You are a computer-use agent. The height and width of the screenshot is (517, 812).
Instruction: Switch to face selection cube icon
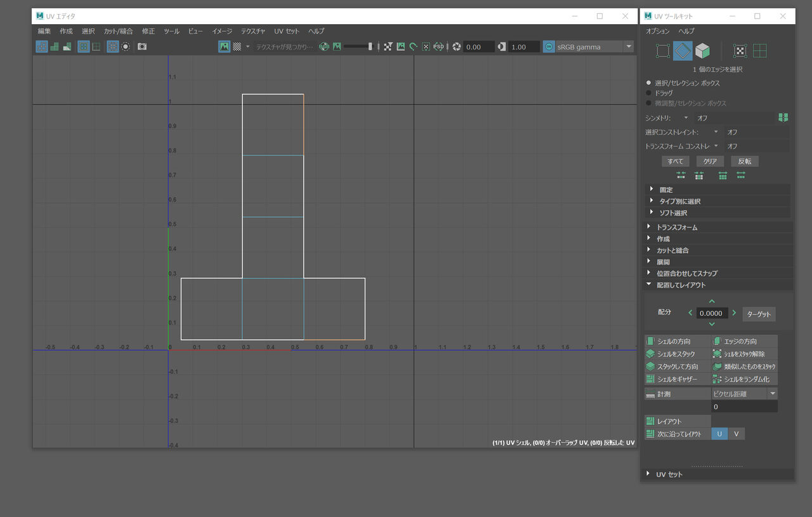point(702,51)
